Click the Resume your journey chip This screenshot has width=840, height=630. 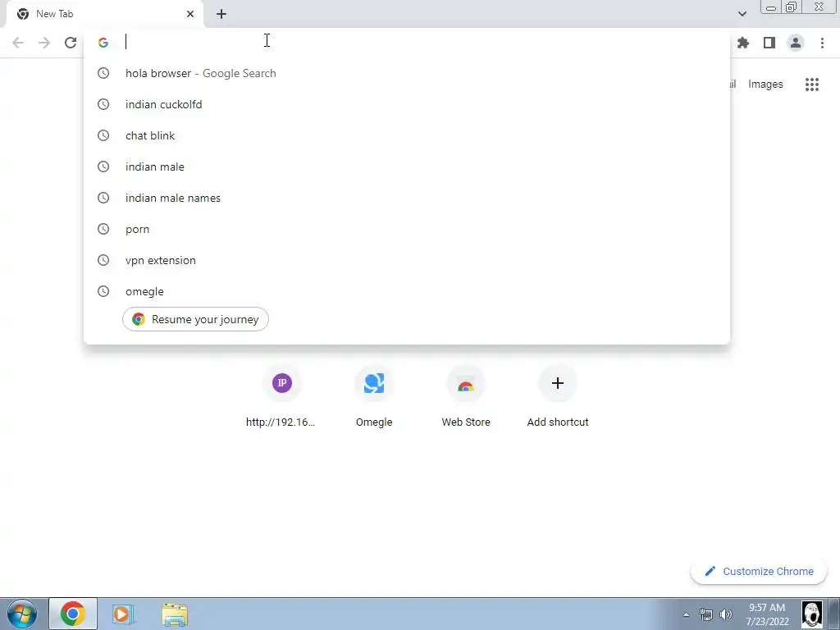tap(195, 319)
